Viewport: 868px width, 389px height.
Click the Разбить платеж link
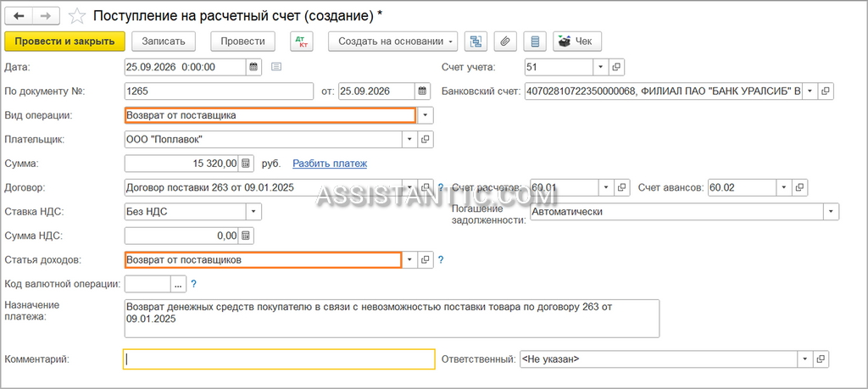[330, 164]
